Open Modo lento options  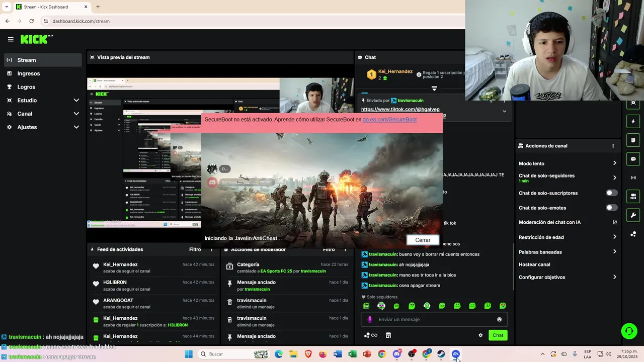pyautogui.click(x=568, y=163)
